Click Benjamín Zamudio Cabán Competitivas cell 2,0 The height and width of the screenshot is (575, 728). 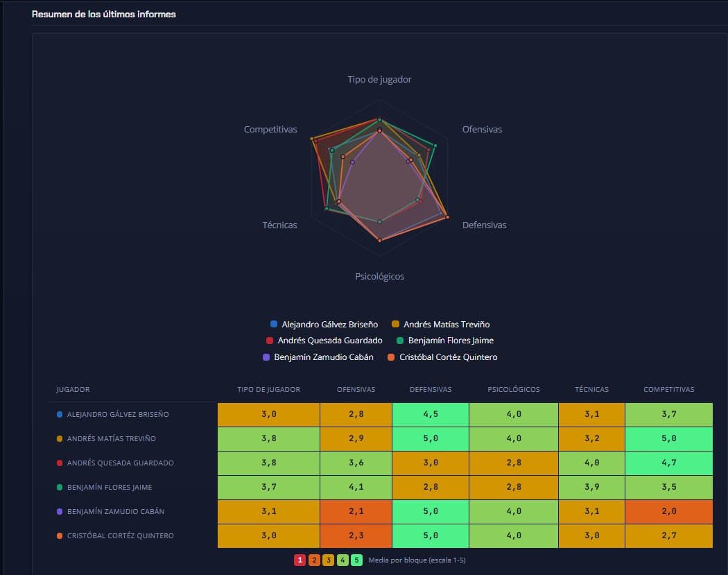[x=668, y=511]
